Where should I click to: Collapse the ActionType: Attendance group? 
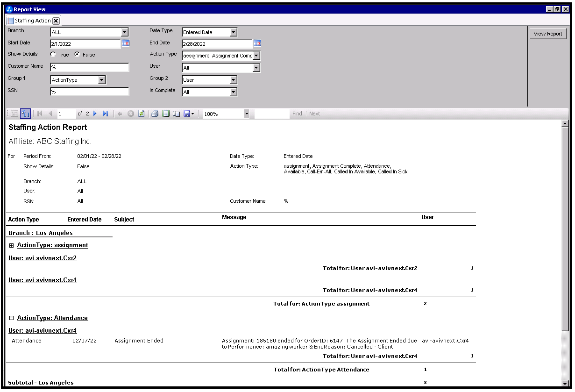(12, 318)
